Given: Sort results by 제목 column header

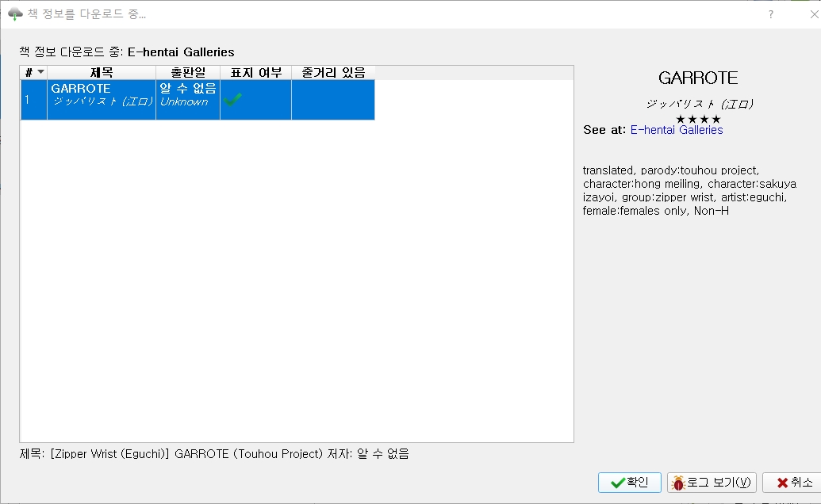Looking at the screenshot, I should (102, 72).
